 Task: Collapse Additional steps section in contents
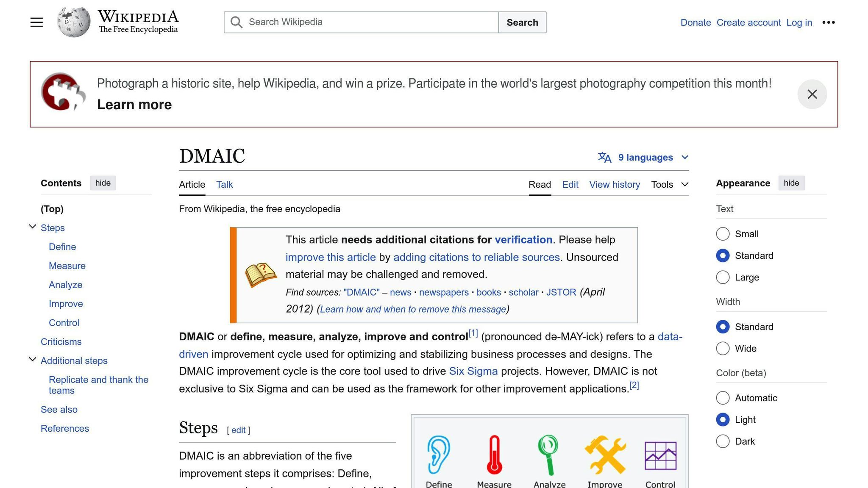[x=33, y=360]
